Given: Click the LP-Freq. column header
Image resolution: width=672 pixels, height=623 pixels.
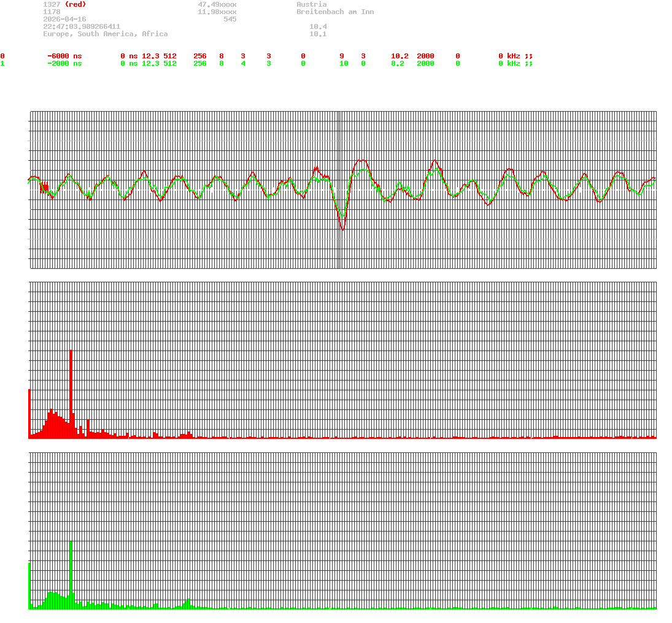Looking at the screenshot, I should coord(502,48).
